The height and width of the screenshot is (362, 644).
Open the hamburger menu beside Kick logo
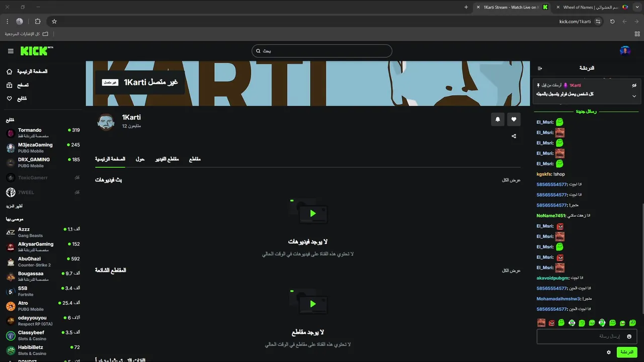pyautogui.click(x=11, y=51)
